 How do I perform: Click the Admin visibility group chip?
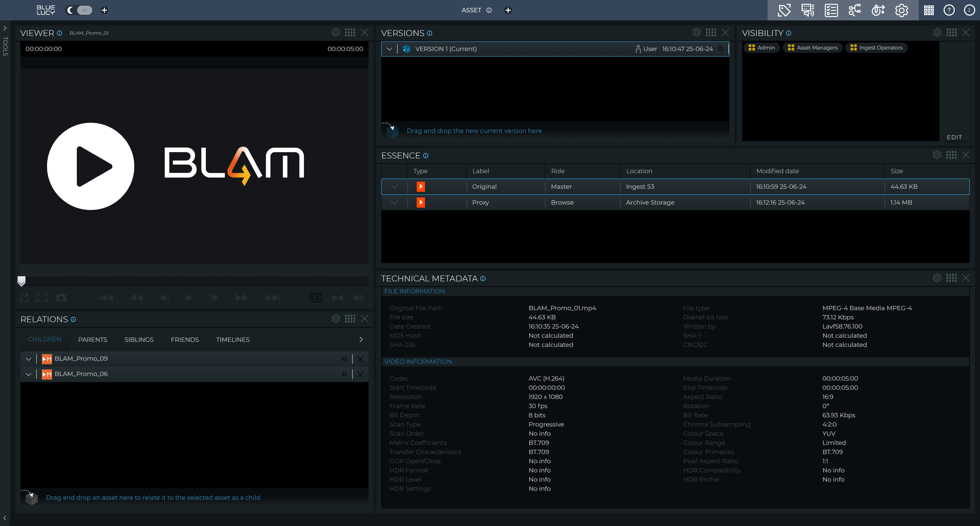[x=762, y=47]
